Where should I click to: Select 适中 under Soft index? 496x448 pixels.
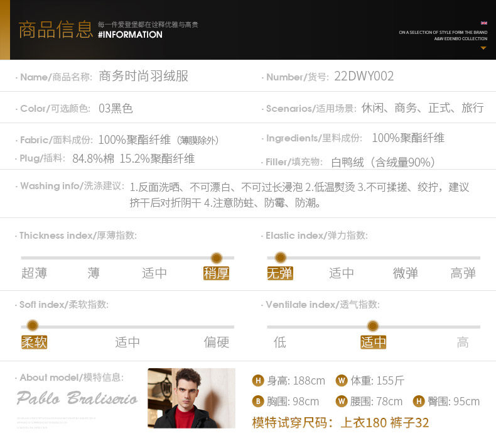pyautogui.click(x=127, y=342)
